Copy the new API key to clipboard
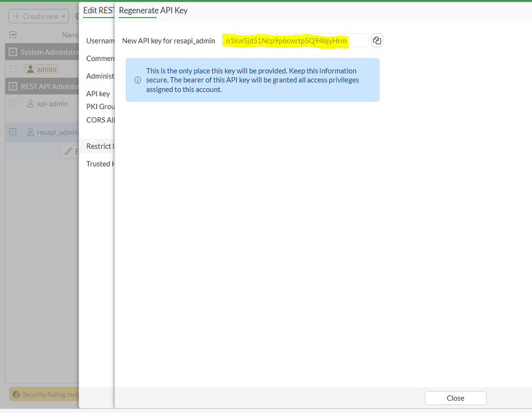 pos(377,40)
